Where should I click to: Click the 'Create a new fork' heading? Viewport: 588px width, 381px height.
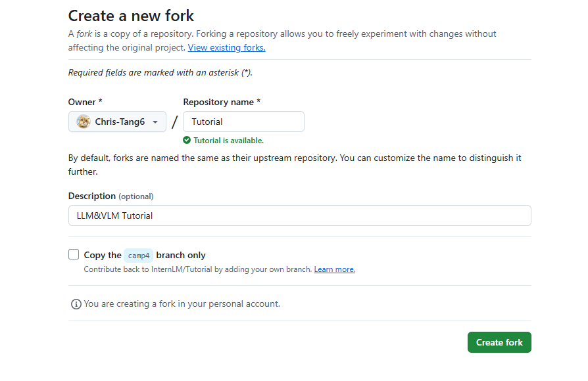click(x=132, y=15)
